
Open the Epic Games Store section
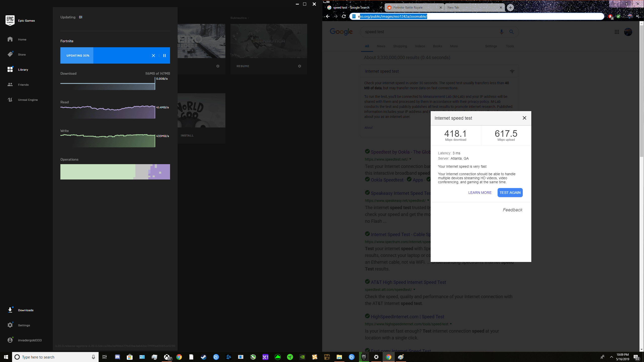(x=22, y=54)
